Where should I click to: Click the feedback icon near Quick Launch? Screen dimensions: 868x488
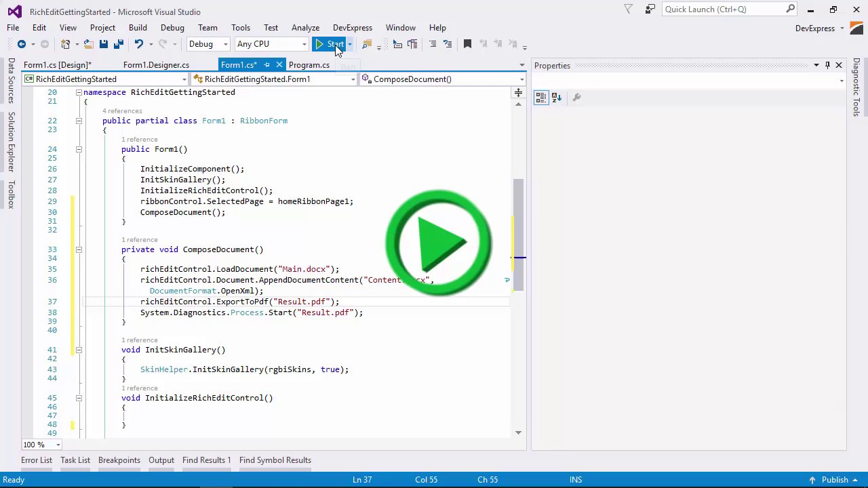[x=650, y=9]
